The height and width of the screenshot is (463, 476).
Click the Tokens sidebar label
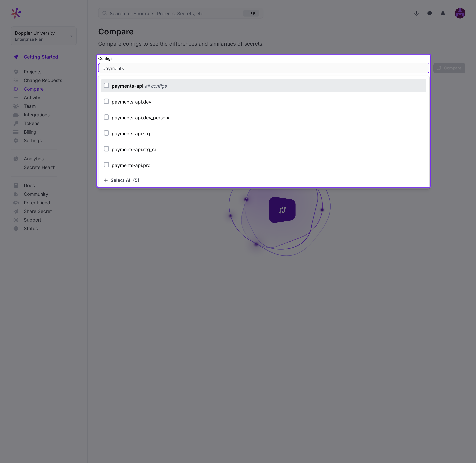pos(32,124)
